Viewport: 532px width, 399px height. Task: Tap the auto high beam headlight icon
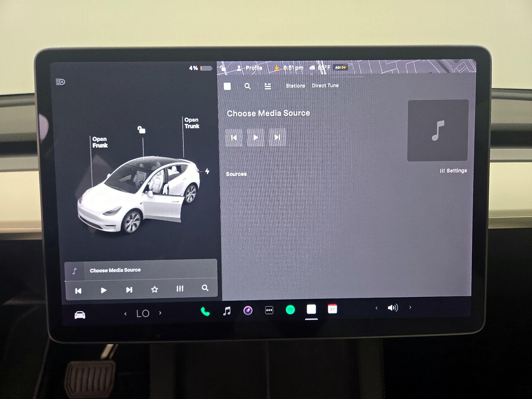[60, 82]
